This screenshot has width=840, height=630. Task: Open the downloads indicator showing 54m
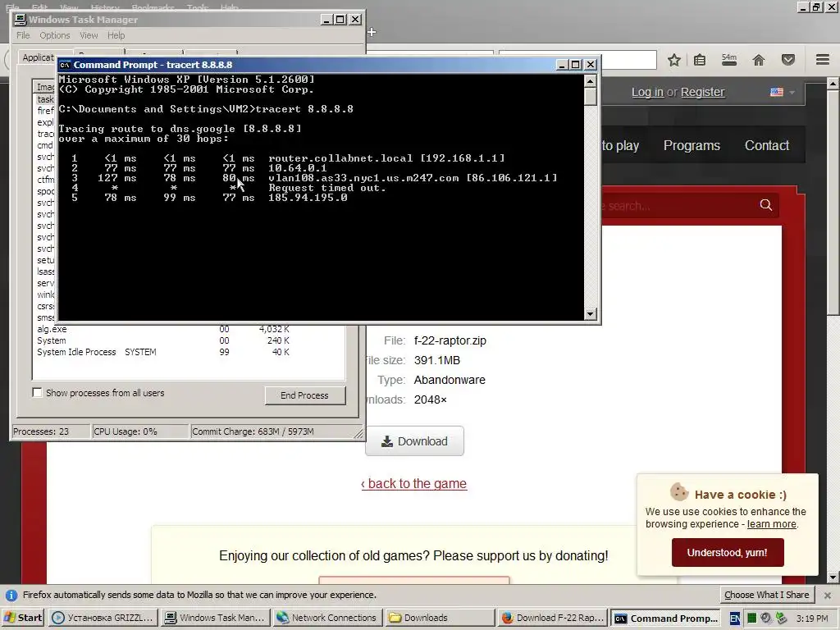(x=729, y=60)
